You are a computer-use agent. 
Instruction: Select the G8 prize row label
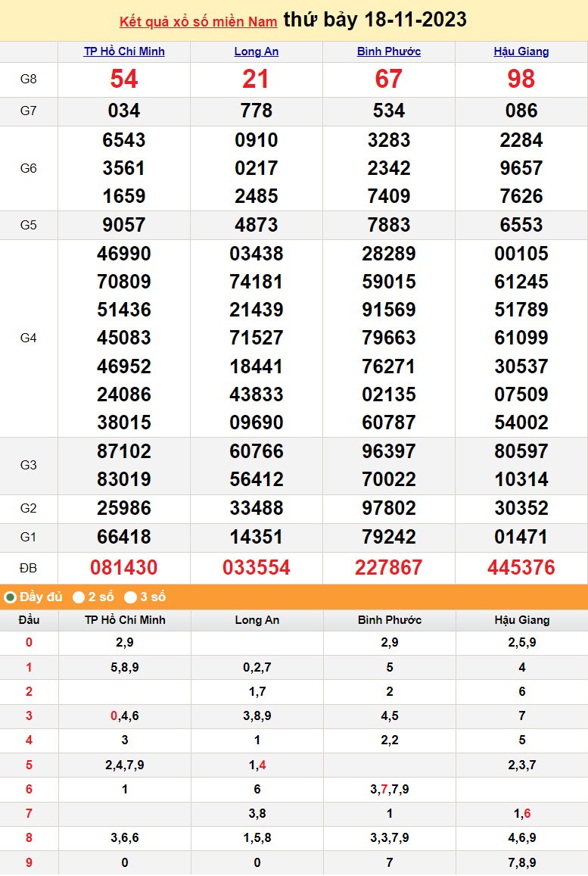[29, 79]
